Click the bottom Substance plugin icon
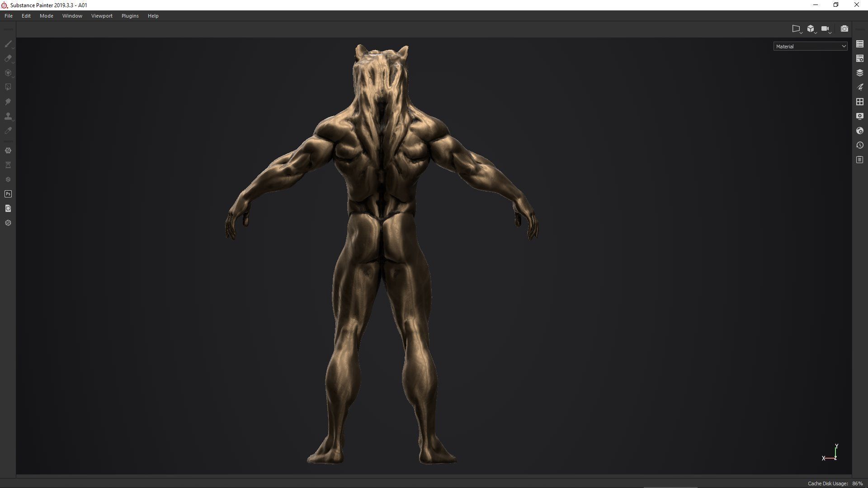 coord(8,223)
